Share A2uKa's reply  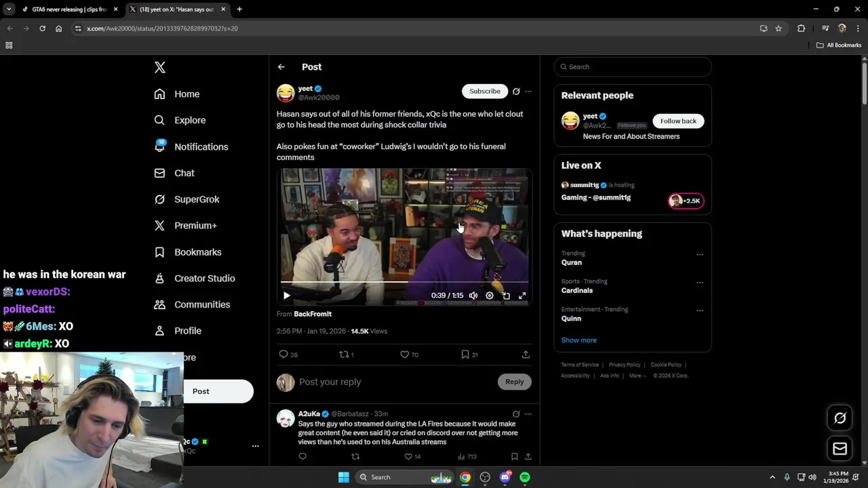coord(528,457)
